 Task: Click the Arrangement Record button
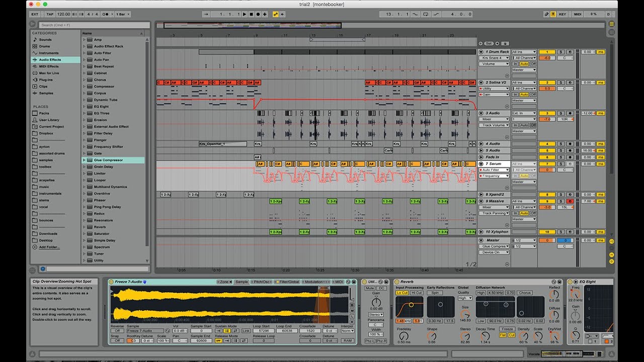click(x=258, y=14)
